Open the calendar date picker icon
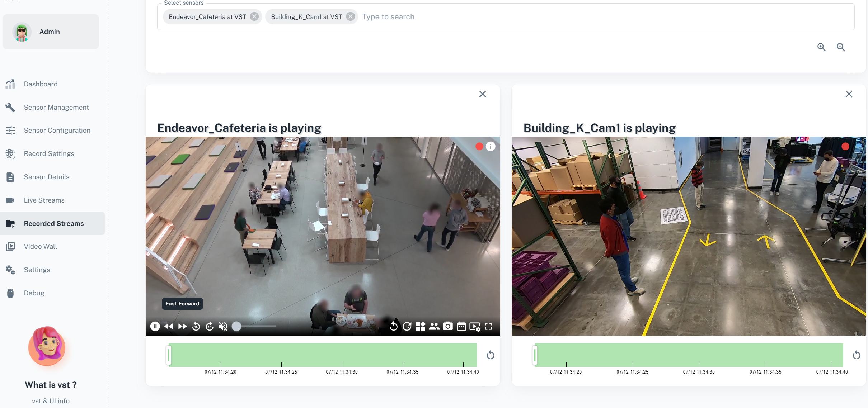Image resolution: width=868 pixels, height=408 pixels. (461, 326)
